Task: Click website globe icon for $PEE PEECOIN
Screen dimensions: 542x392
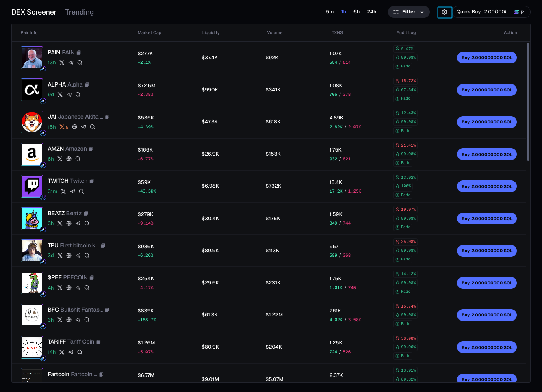Action: (69, 288)
